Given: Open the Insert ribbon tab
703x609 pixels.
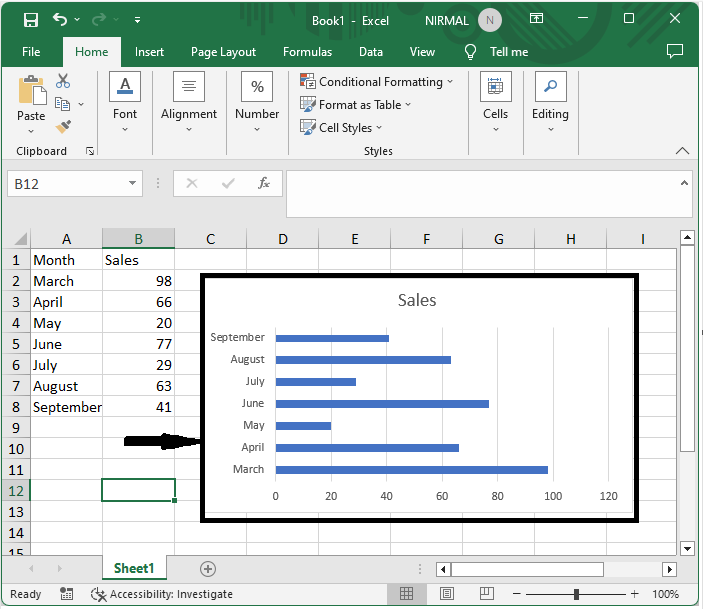Looking at the screenshot, I should click(149, 52).
